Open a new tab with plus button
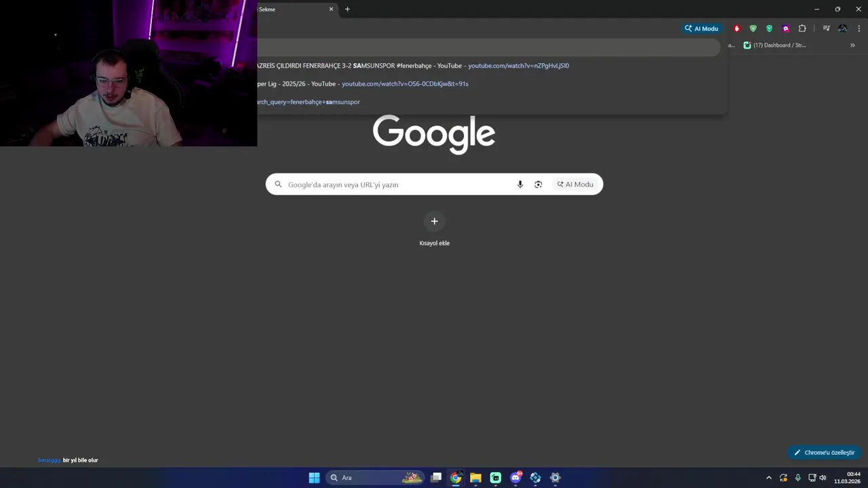The height and width of the screenshot is (488, 868). pyautogui.click(x=347, y=9)
